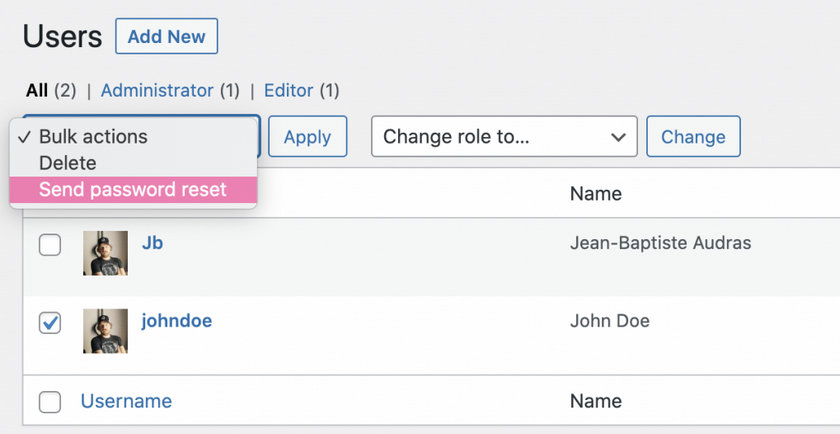Open the 'Change role to...' dropdown
The image size is (840, 434).
click(x=504, y=137)
